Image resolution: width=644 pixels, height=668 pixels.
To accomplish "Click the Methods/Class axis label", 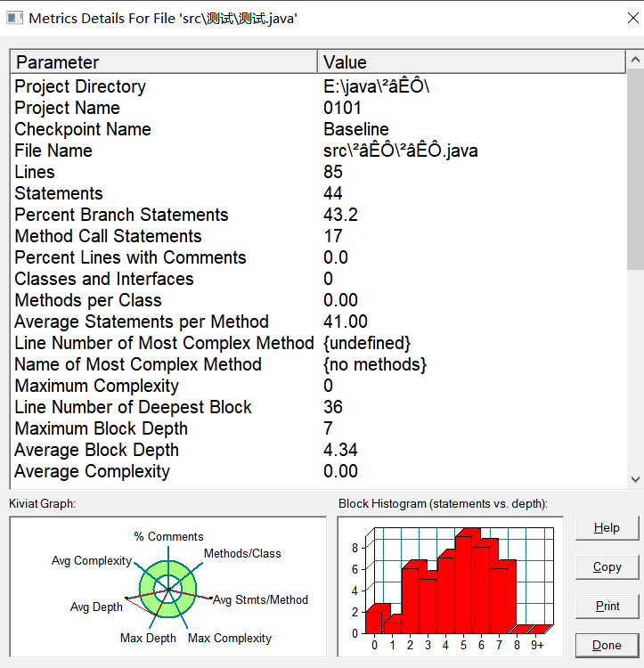I will coord(242,553).
